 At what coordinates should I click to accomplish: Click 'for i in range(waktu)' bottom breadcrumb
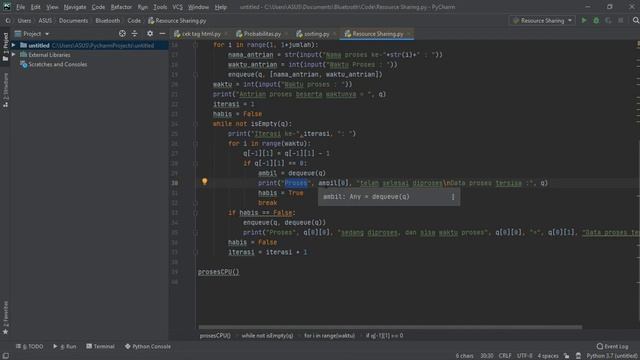coord(329,336)
